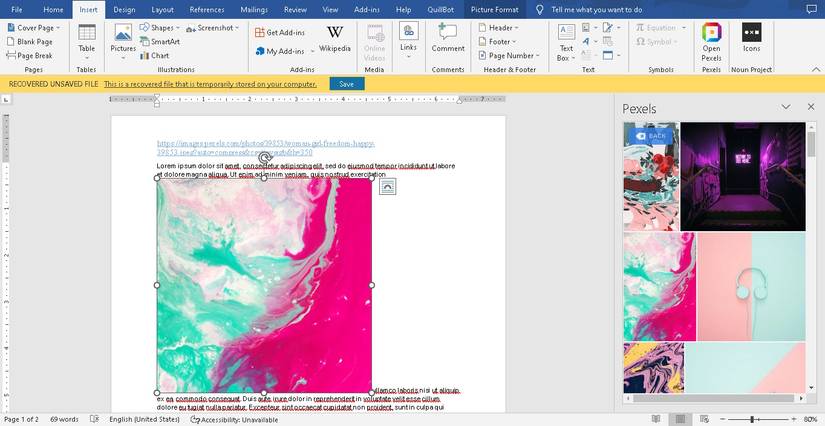
Task: Switch to the Layout tab
Action: click(x=163, y=9)
